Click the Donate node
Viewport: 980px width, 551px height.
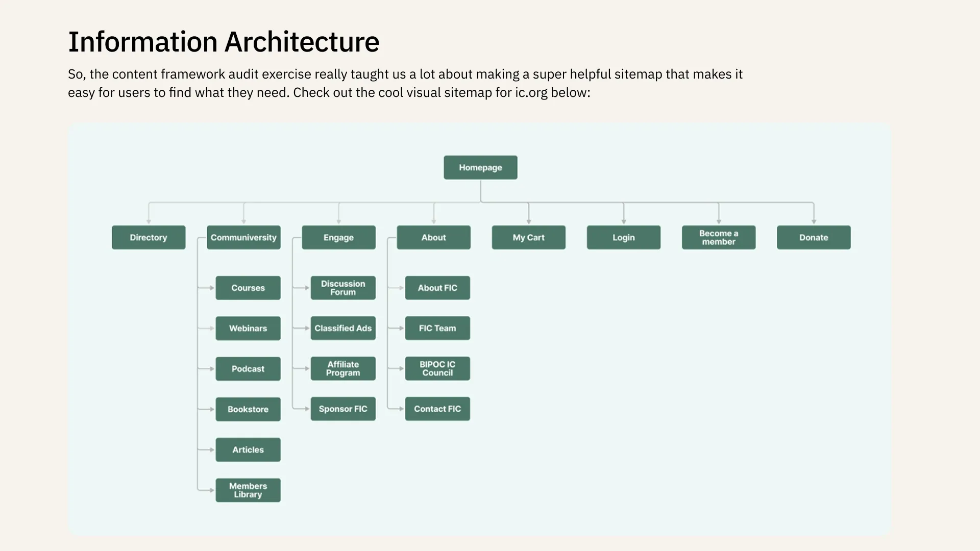[x=814, y=237]
